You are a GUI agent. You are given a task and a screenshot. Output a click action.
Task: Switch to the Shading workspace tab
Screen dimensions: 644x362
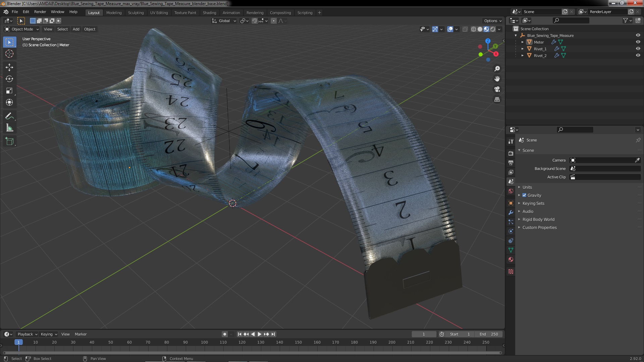point(209,13)
